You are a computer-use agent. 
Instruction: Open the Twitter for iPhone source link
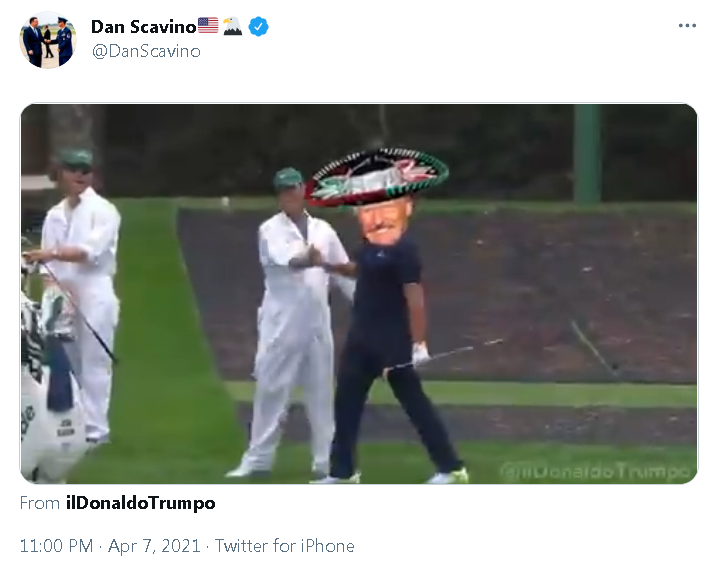pyautogui.click(x=284, y=546)
